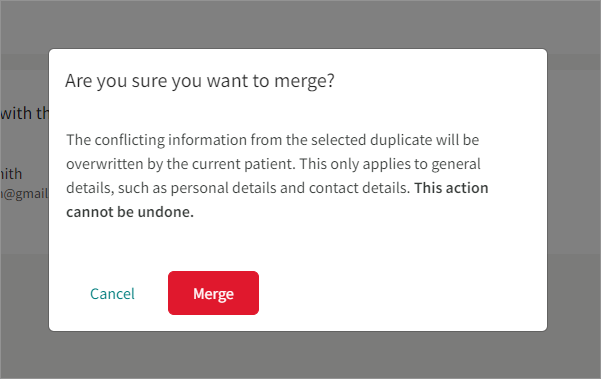601x379 pixels.
Task: Click the dimmed "nith" patient name
Action: [x=11, y=174]
